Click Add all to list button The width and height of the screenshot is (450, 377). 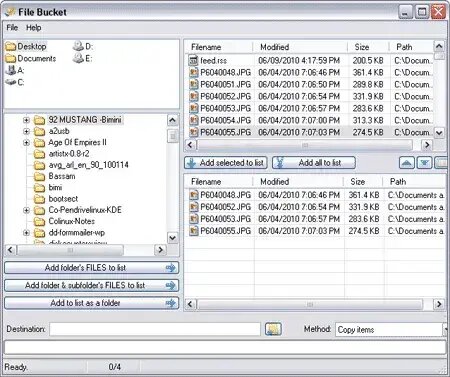(x=314, y=163)
